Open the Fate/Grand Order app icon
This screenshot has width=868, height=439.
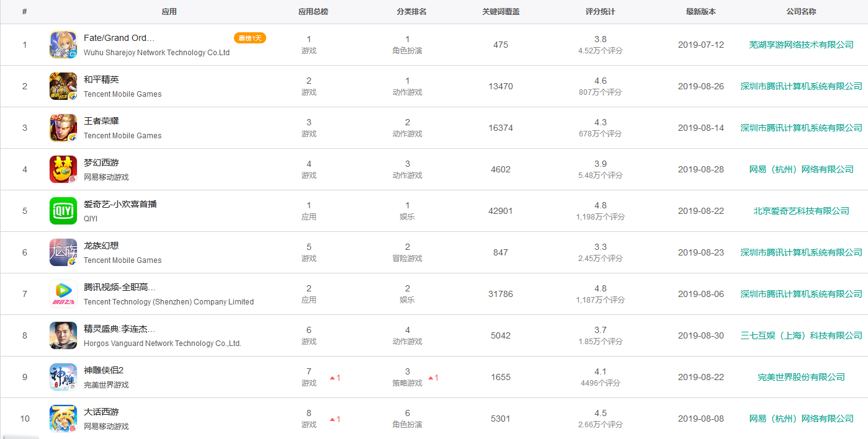point(63,45)
